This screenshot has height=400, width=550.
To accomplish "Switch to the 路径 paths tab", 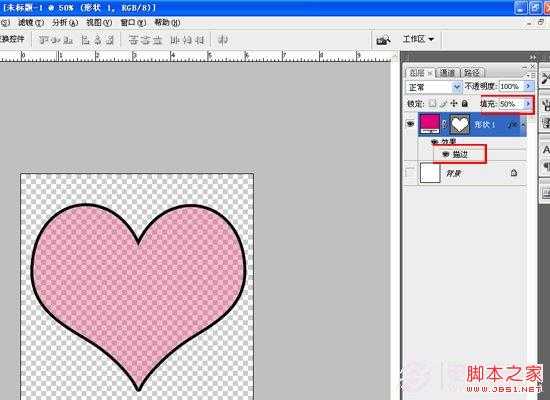I will coord(472,73).
